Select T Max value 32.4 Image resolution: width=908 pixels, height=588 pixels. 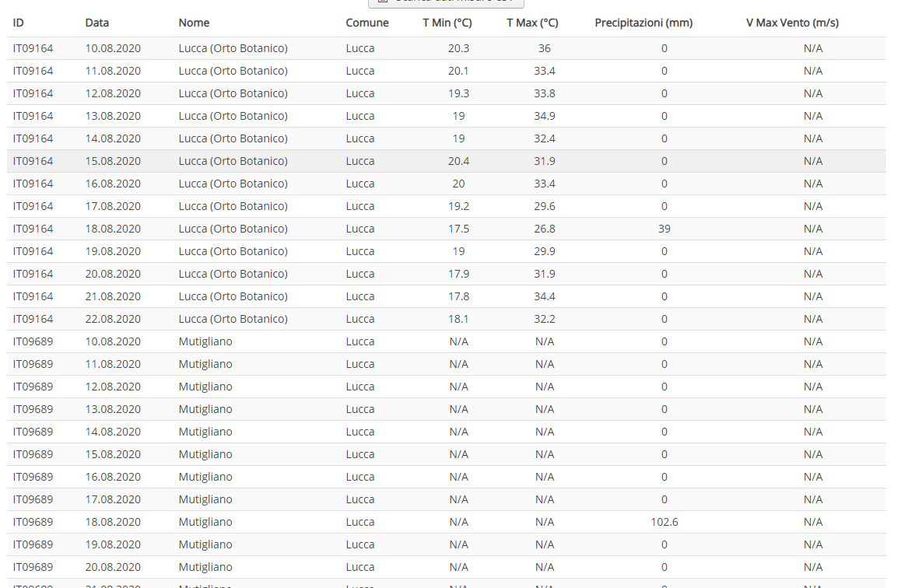545,138
